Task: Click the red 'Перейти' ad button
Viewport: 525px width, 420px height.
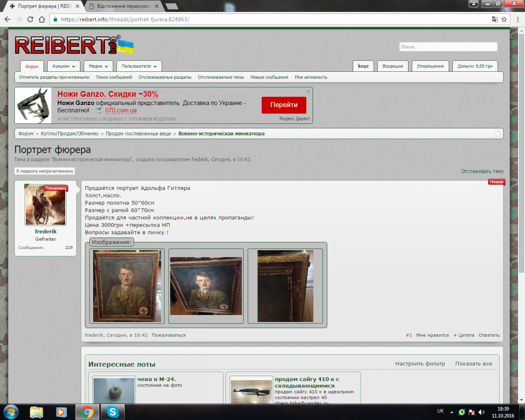Action: coord(284,105)
